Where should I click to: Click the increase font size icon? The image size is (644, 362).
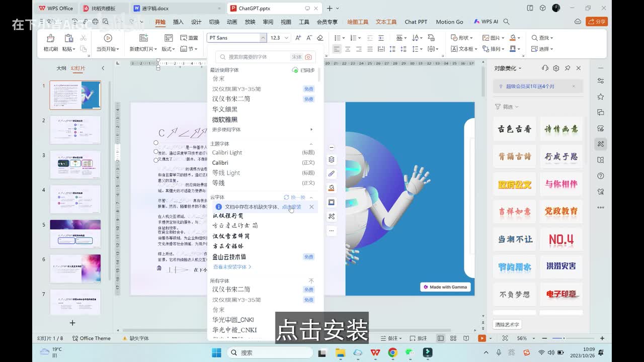point(298,38)
